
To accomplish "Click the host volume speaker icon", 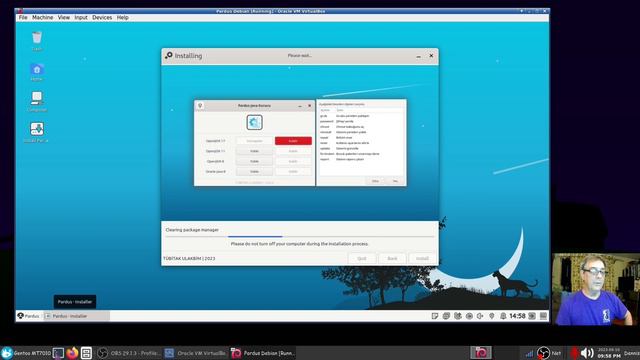I will point(587,353).
